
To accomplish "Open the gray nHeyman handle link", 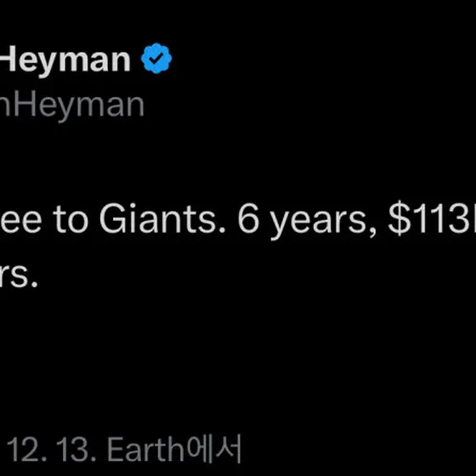I will click(71, 106).
